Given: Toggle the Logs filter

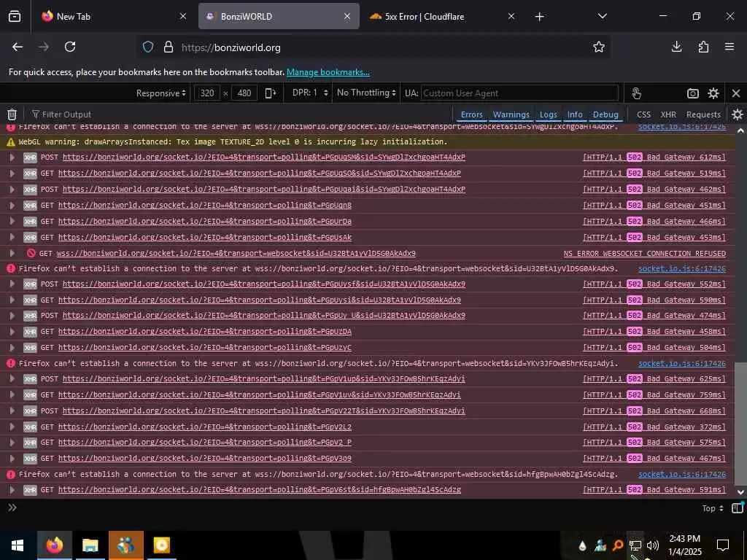Looking at the screenshot, I should tap(549, 114).
